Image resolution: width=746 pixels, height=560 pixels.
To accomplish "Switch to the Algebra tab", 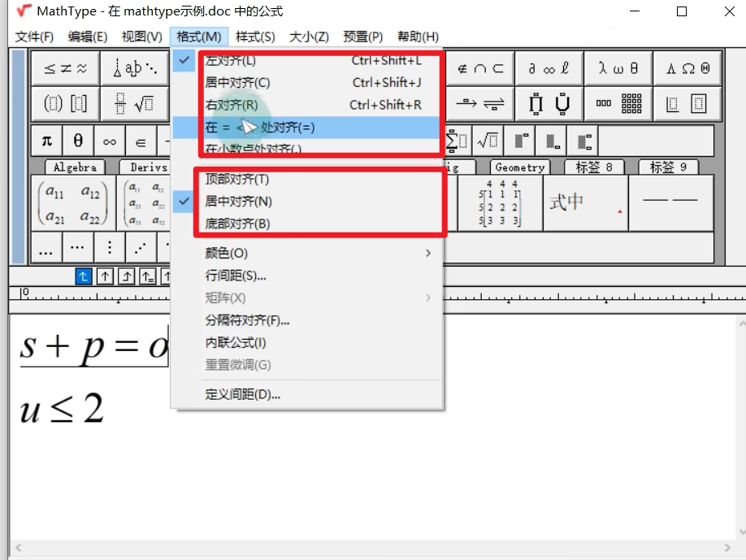I will (x=76, y=167).
